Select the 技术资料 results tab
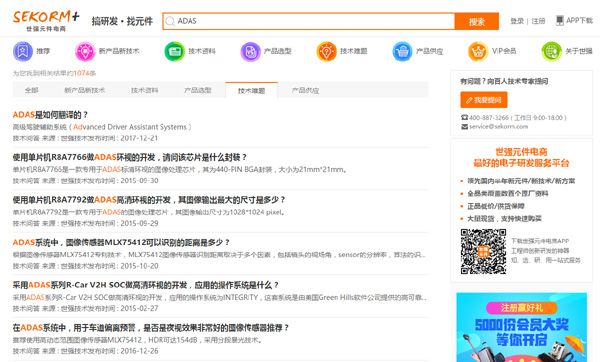This screenshot has height=362, width=600. [x=145, y=90]
